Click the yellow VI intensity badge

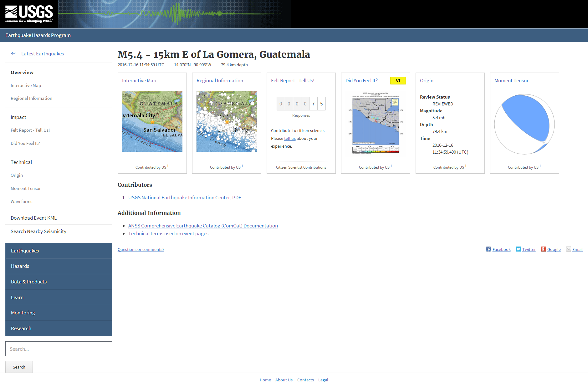point(398,81)
